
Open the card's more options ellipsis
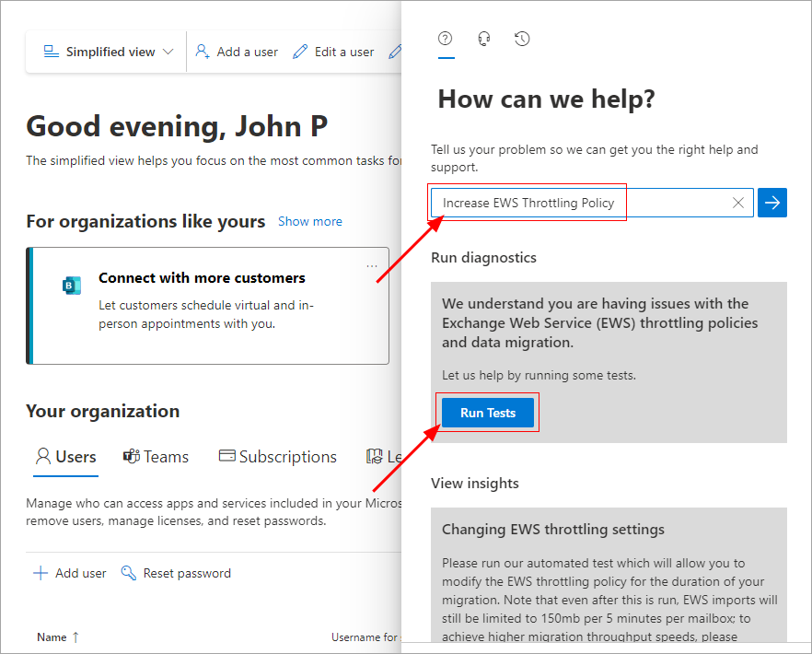372,266
